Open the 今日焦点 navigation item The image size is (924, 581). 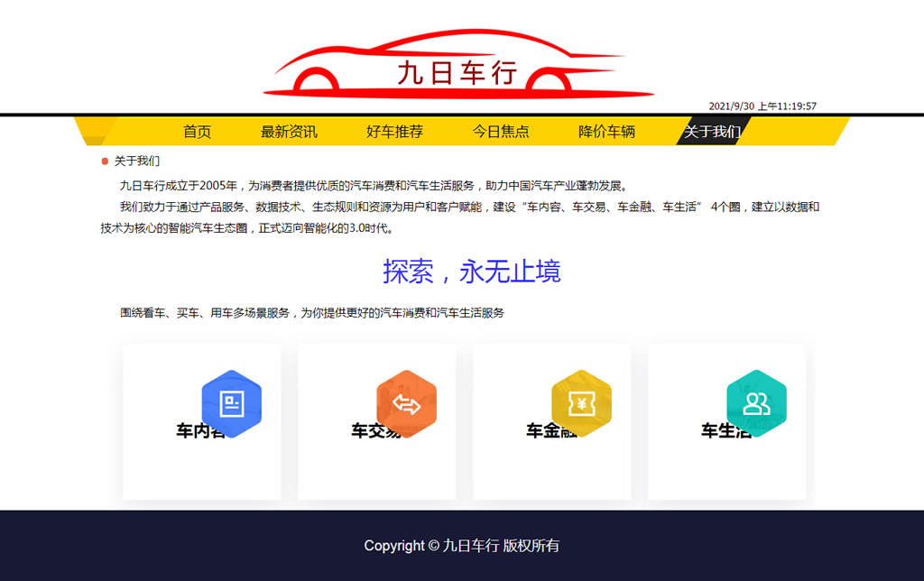(501, 132)
